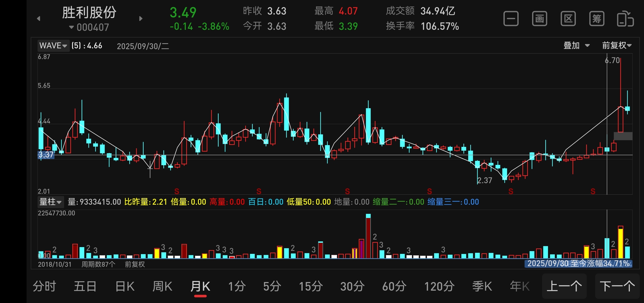The width and height of the screenshot is (644, 303).
Task: Select the 分时 intraday tab
Action: pyautogui.click(x=44, y=286)
